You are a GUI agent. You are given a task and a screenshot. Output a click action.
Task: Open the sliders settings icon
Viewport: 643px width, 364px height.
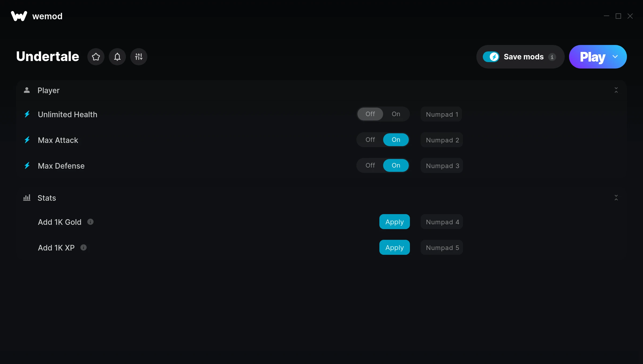(x=139, y=57)
